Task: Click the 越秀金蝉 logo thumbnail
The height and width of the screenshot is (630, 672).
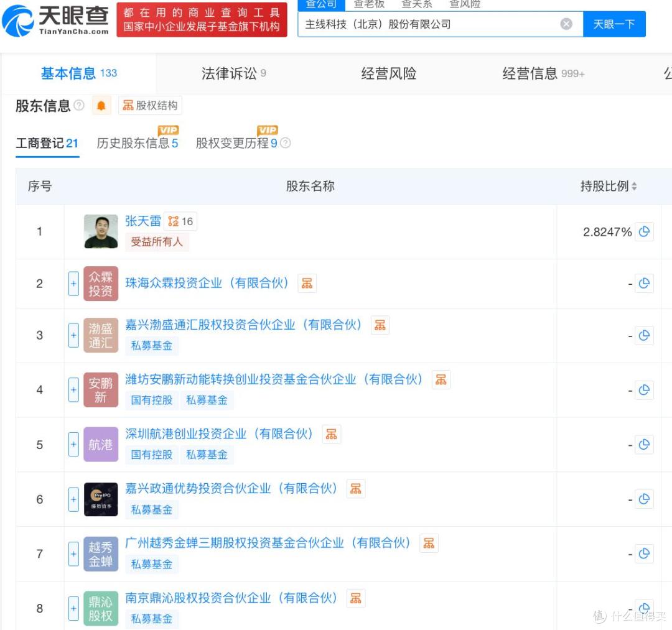Action: [x=101, y=554]
